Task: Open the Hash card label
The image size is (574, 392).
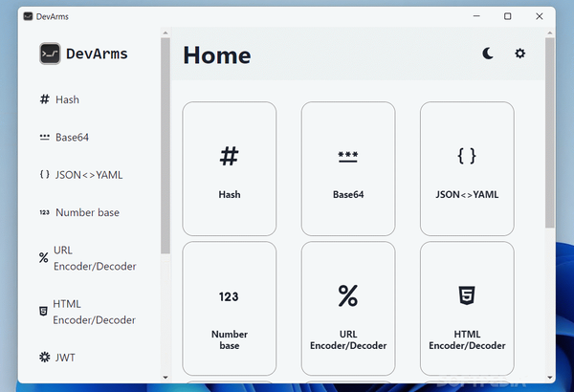Action: click(x=230, y=194)
